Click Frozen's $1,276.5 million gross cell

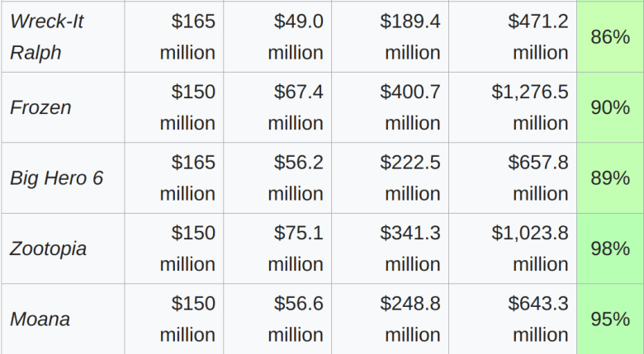(529, 107)
